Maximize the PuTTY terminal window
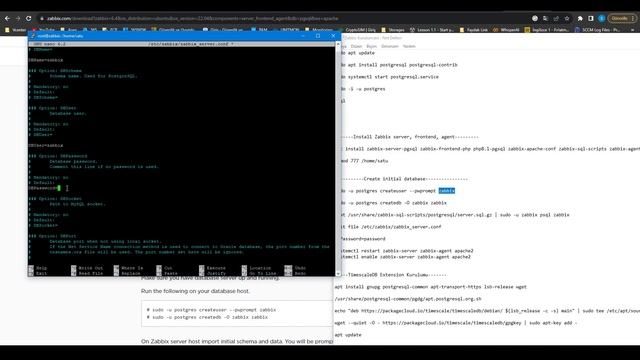640x360 pixels. (318, 36)
